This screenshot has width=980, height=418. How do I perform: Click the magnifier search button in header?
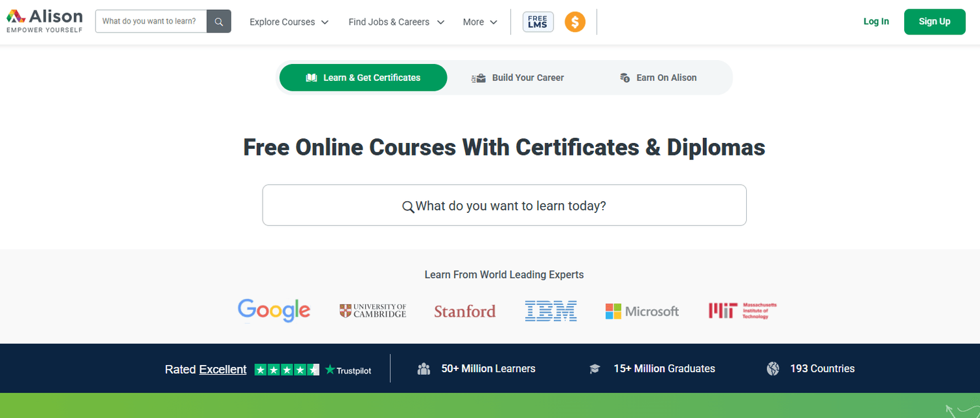coord(219,22)
